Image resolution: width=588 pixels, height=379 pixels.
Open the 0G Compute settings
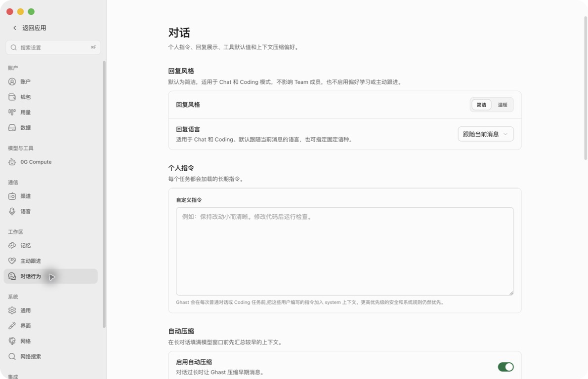tap(50, 162)
